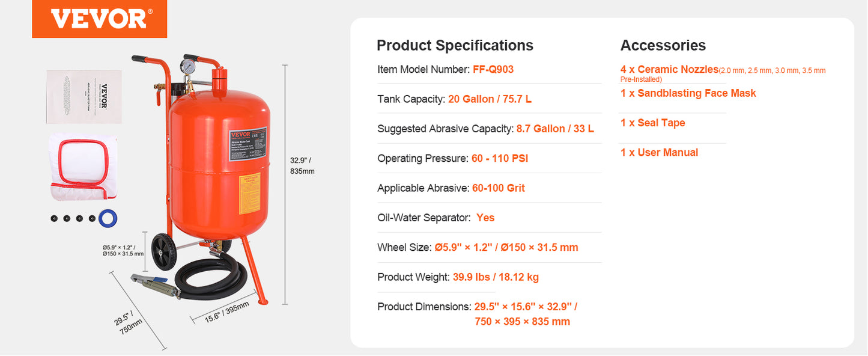
Task: Click the blasting gun nozzle handle
Action: click(x=154, y=284)
